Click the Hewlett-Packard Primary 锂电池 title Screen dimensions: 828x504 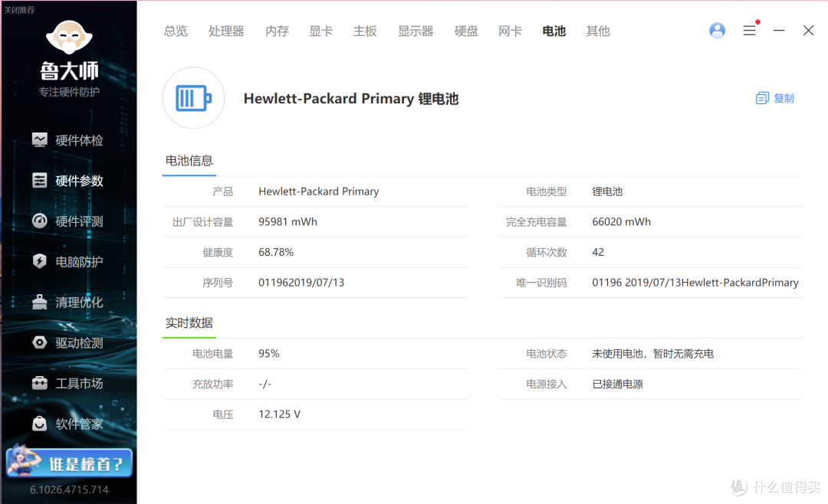click(351, 99)
